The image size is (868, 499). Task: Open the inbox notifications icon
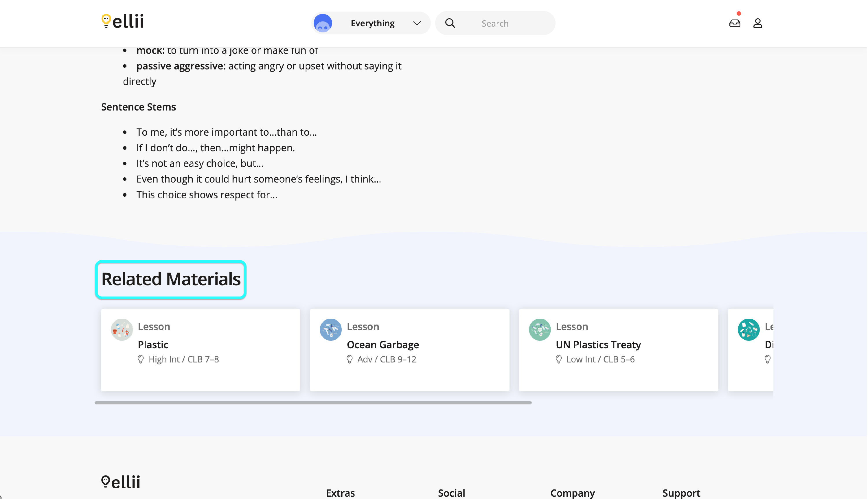coord(735,23)
